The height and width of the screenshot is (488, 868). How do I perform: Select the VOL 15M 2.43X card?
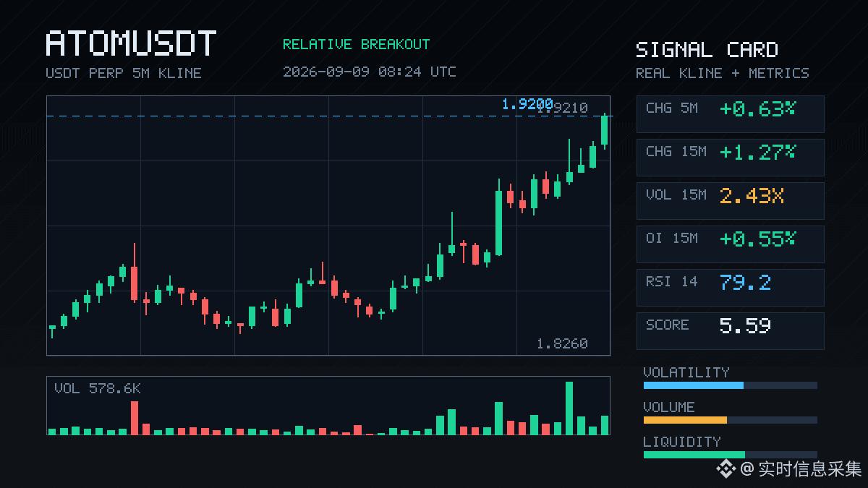(x=730, y=200)
